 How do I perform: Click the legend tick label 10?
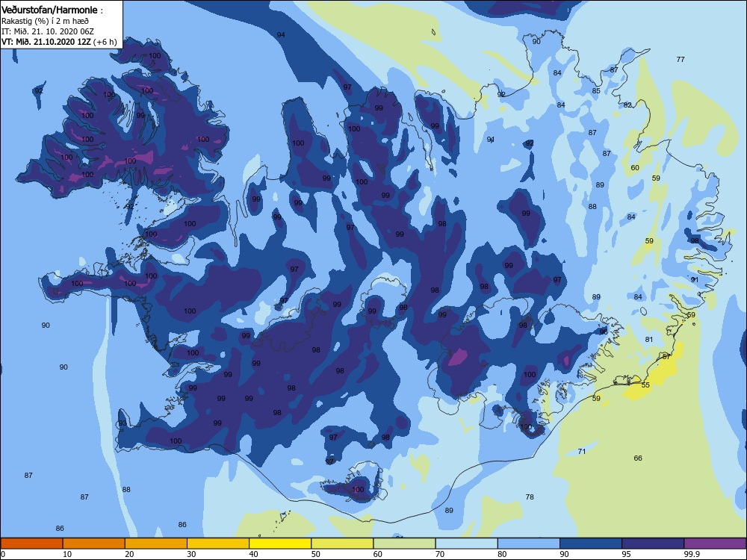click(67, 554)
